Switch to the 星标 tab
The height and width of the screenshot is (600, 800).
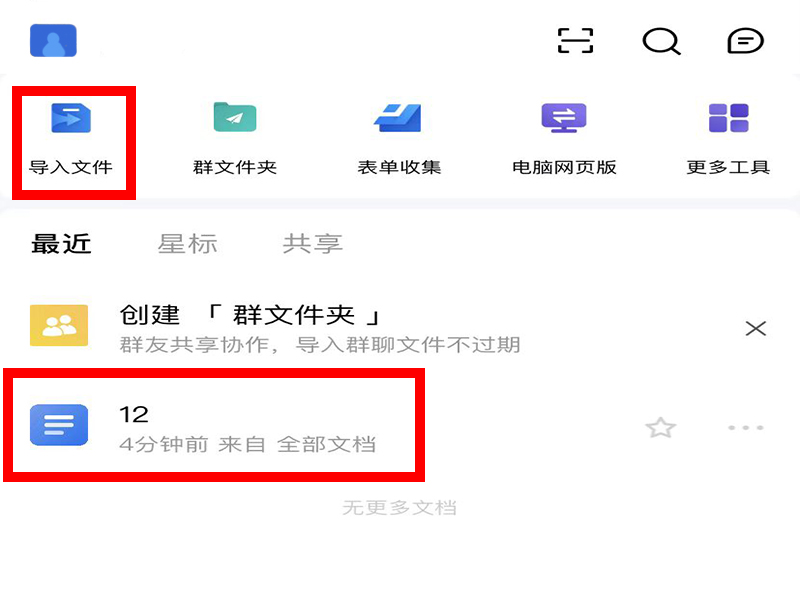tap(188, 244)
